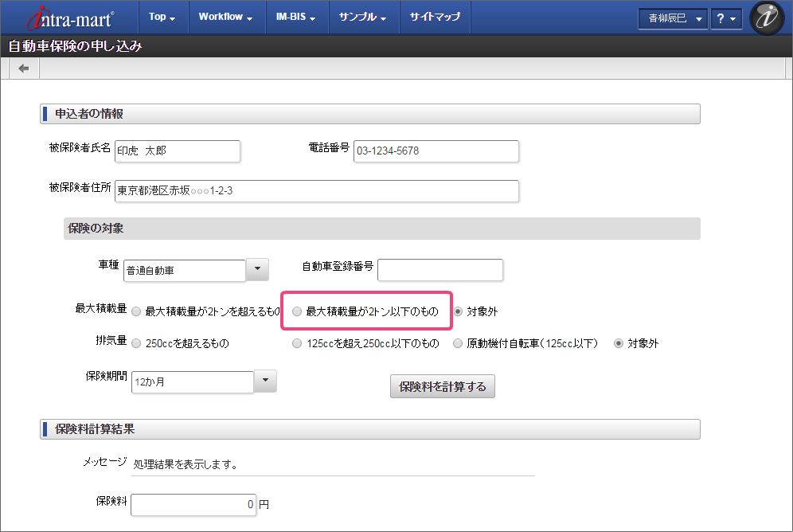This screenshot has width=793, height=532.
Task: Click the 電話番号 text field
Action: (x=436, y=151)
